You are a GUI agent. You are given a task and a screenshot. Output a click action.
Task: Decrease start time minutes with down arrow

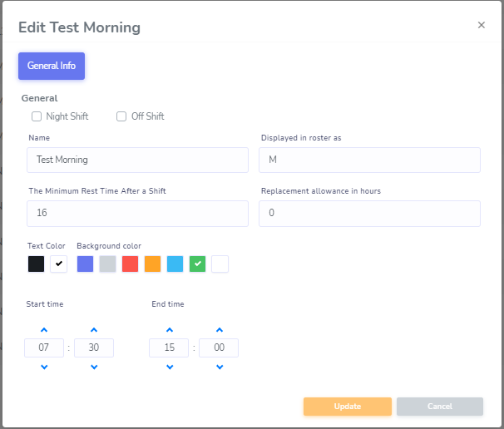[x=94, y=367]
